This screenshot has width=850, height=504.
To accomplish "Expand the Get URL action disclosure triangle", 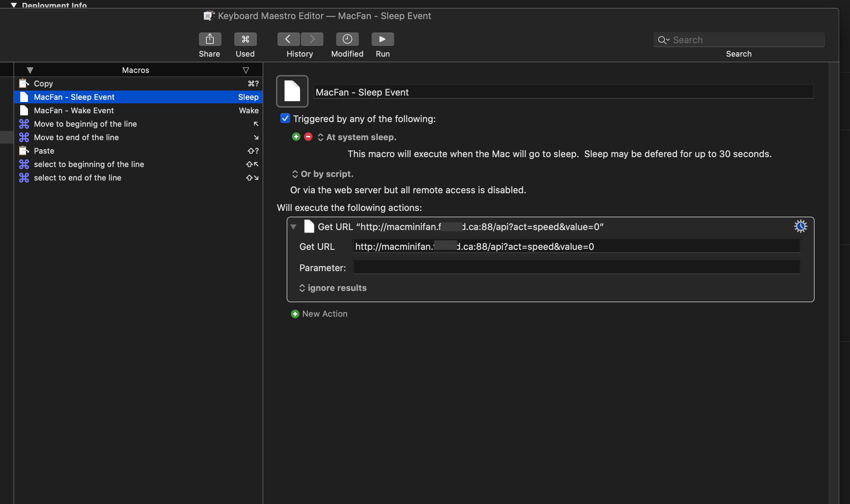I will pyautogui.click(x=293, y=226).
